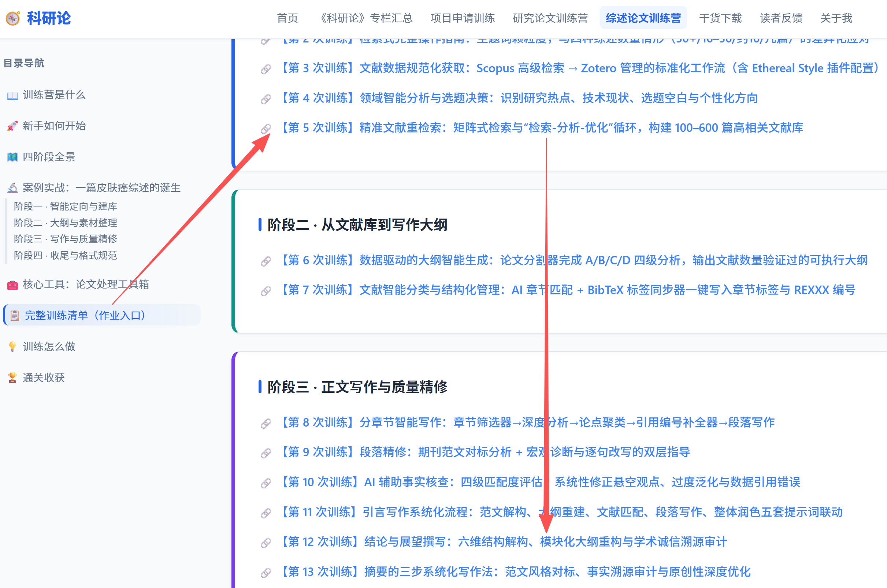The width and height of the screenshot is (887, 588).
Task: Click heading 阶段三 · 正文写作与质量精修
Action: click(x=357, y=387)
